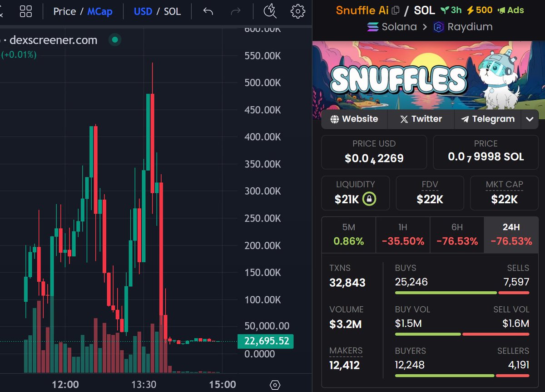Open chart settings gear icon
545x392 pixels.
click(298, 11)
